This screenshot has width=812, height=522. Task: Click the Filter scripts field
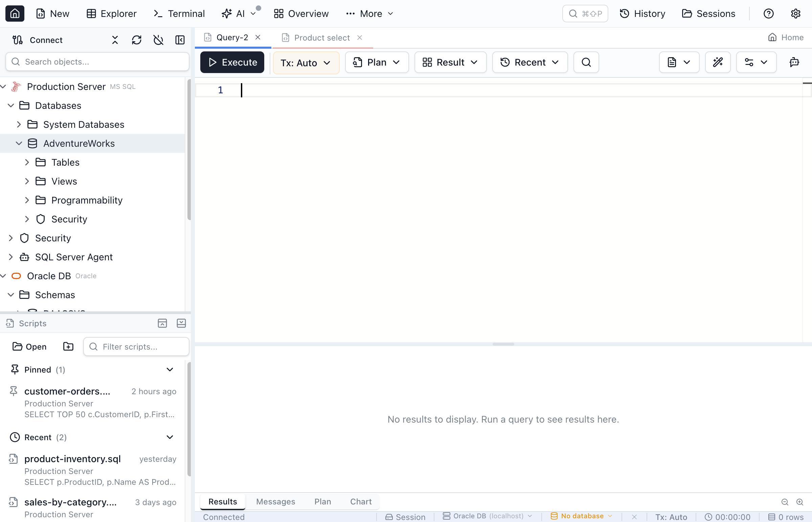click(136, 347)
